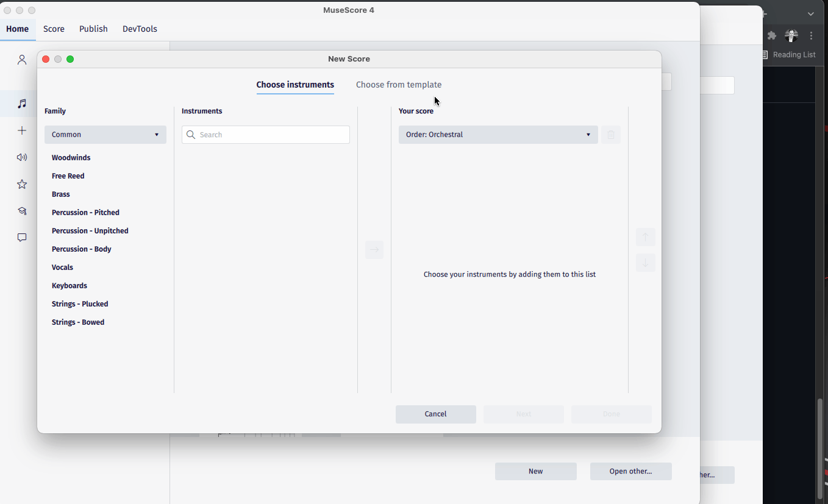Viewport: 828px width, 504px height.
Task: Click the Open other... button
Action: click(630, 471)
